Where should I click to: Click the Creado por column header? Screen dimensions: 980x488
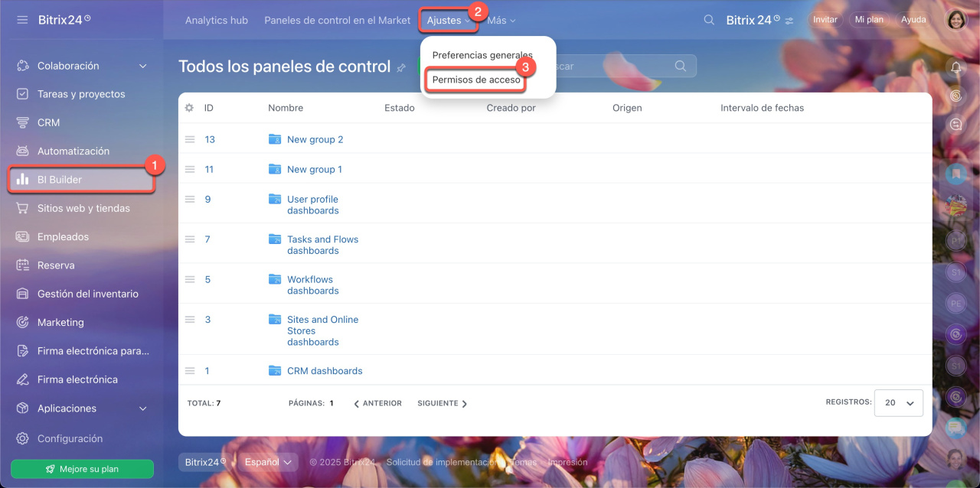pos(511,108)
